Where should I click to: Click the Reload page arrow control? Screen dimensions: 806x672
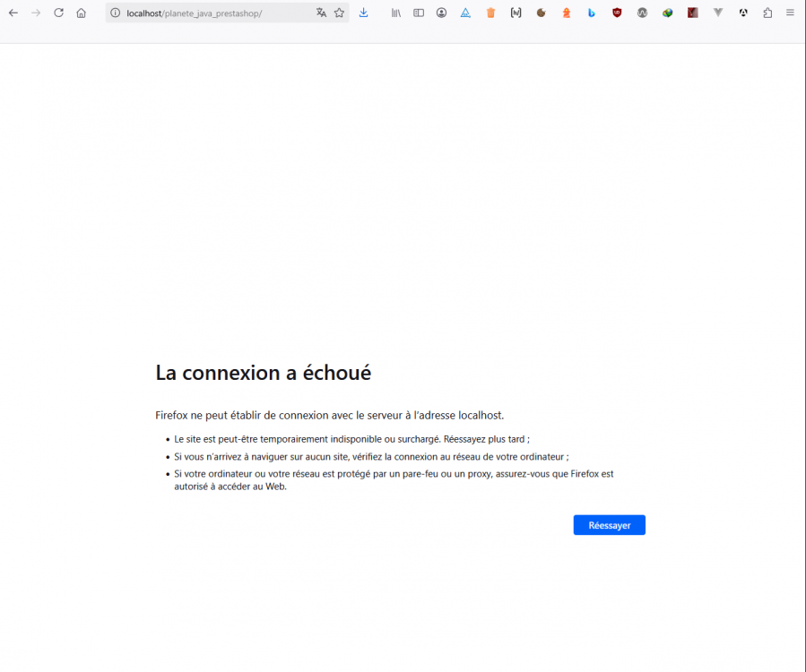point(58,13)
